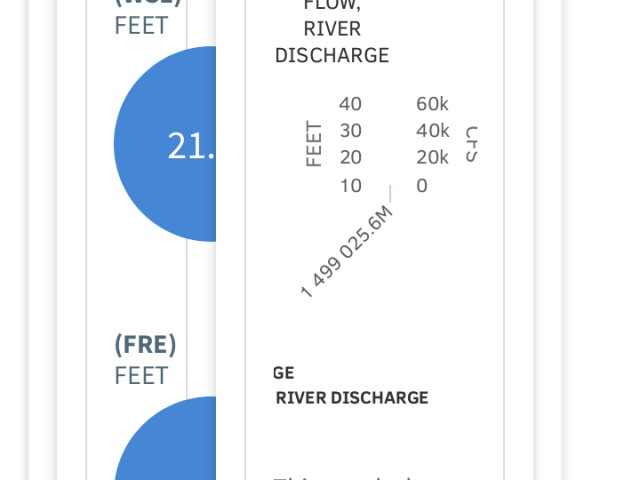Image resolution: width=640 pixels, height=480 pixels.
Task: Select the 30 tick on FEET axis
Action: pyautogui.click(x=351, y=131)
